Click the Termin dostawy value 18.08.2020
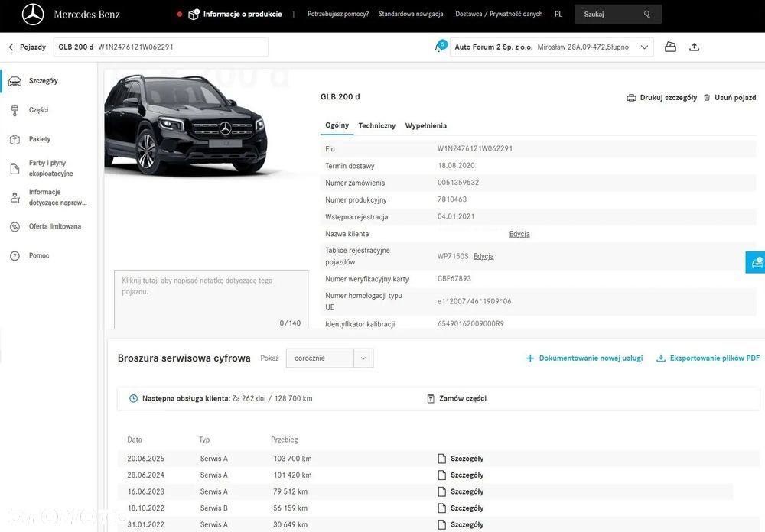The width and height of the screenshot is (765, 532). tap(456, 166)
